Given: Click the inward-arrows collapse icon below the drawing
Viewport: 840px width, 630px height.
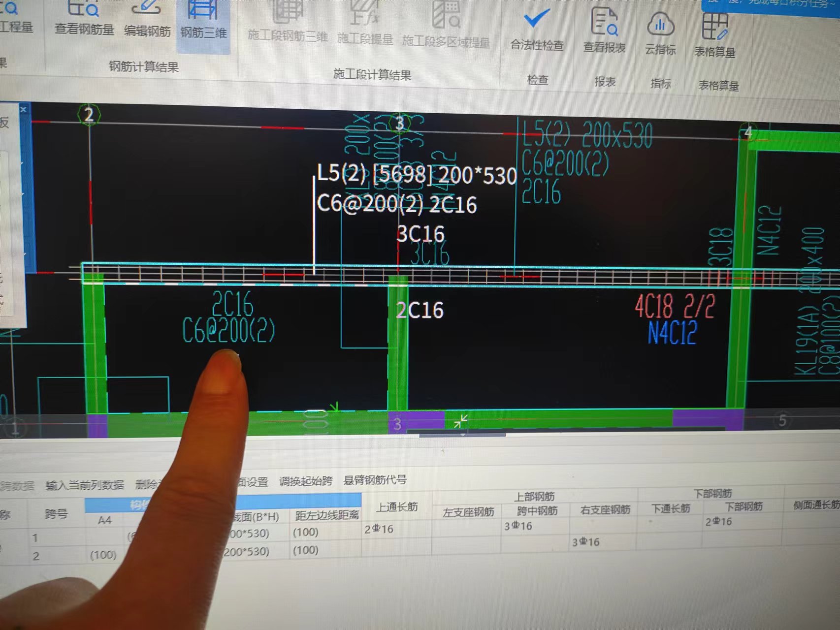Looking at the screenshot, I should pos(460,421).
